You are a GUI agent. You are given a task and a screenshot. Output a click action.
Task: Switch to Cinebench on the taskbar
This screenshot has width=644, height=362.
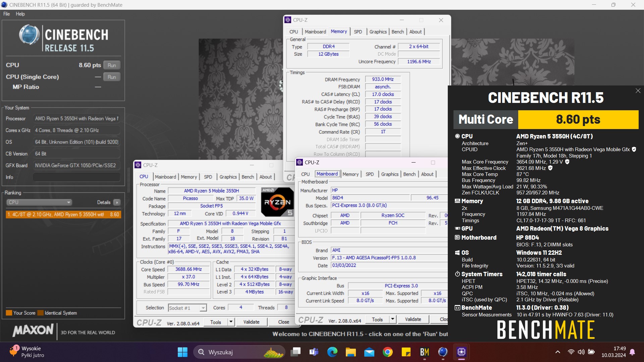coord(443,352)
